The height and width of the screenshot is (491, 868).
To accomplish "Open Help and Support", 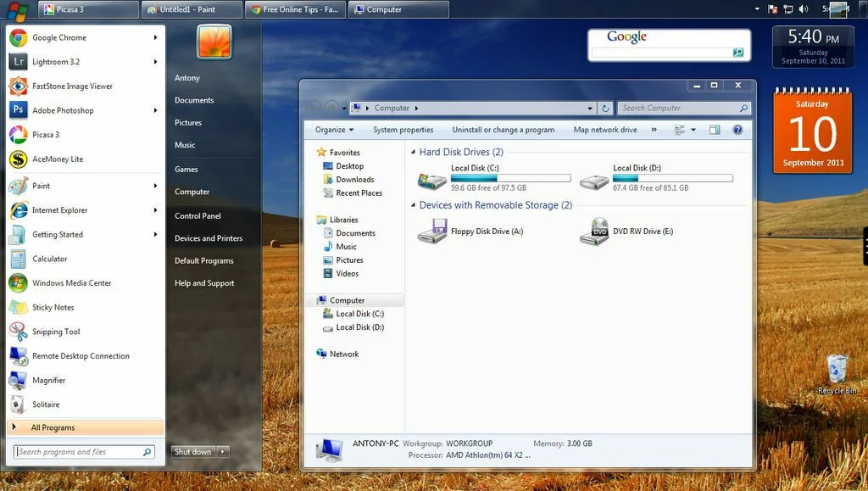I will click(x=204, y=283).
